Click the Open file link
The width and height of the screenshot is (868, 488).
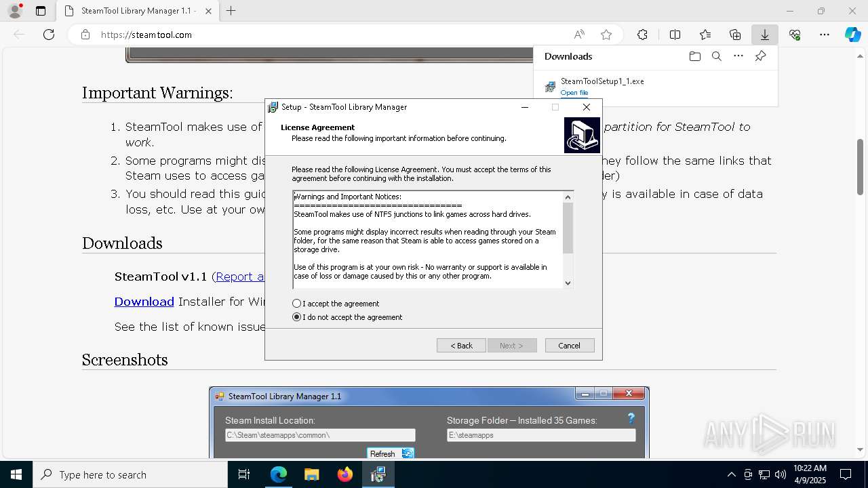pyautogui.click(x=574, y=93)
